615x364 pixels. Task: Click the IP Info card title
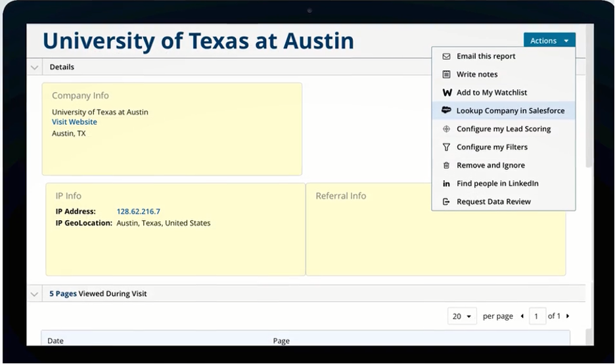(x=68, y=196)
